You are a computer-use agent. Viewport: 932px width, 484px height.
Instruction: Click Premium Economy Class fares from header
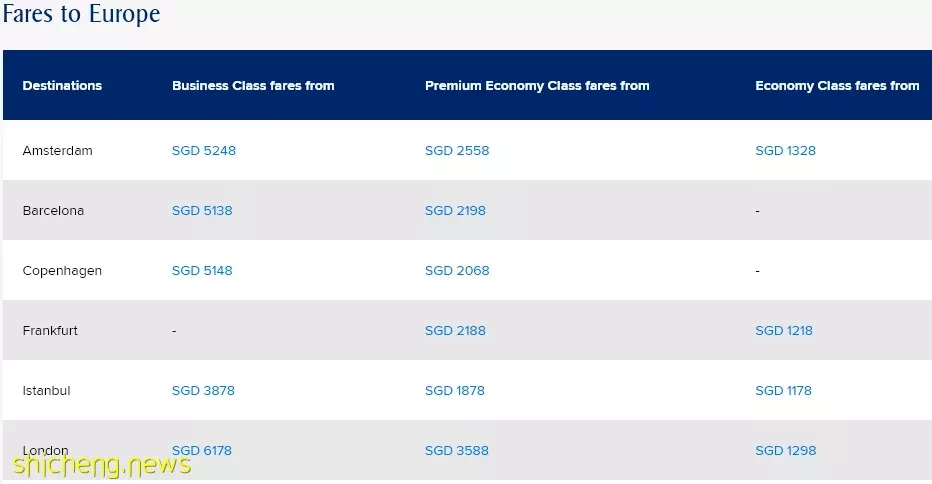pos(537,86)
